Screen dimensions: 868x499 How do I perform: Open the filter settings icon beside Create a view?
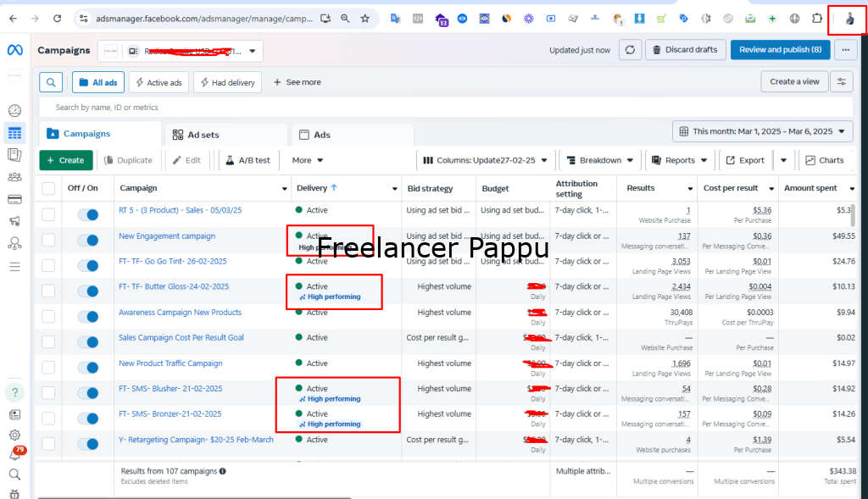coord(842,82)
